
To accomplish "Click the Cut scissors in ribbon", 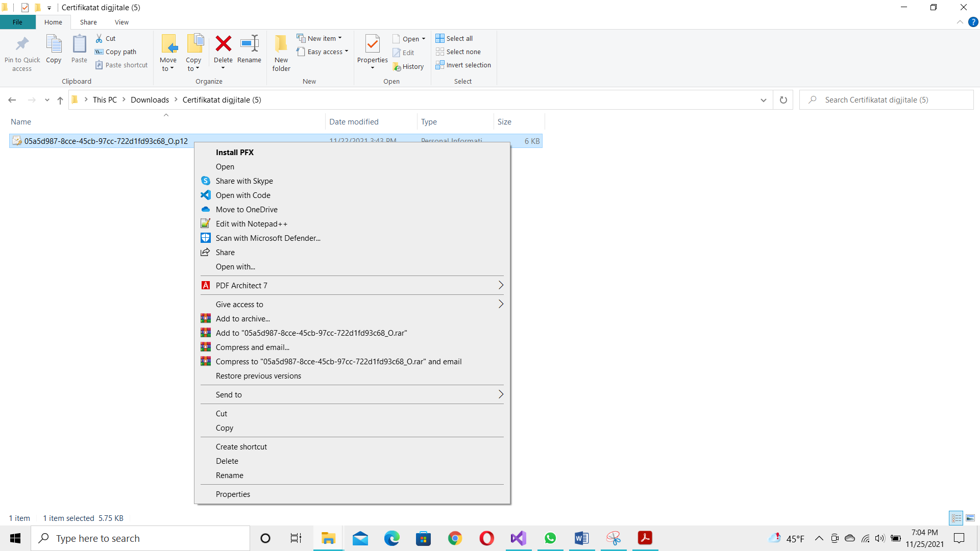I will pyautogui.click(x=106, y=38).
